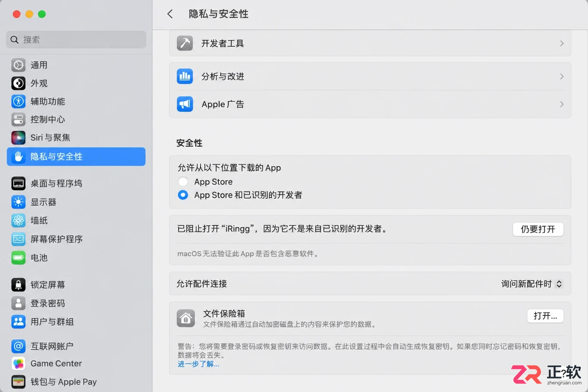Select App Store 和已识别的开发者 radio button
Image resolution: width=588 pixels, height=392 pixels.
point(183,195)
